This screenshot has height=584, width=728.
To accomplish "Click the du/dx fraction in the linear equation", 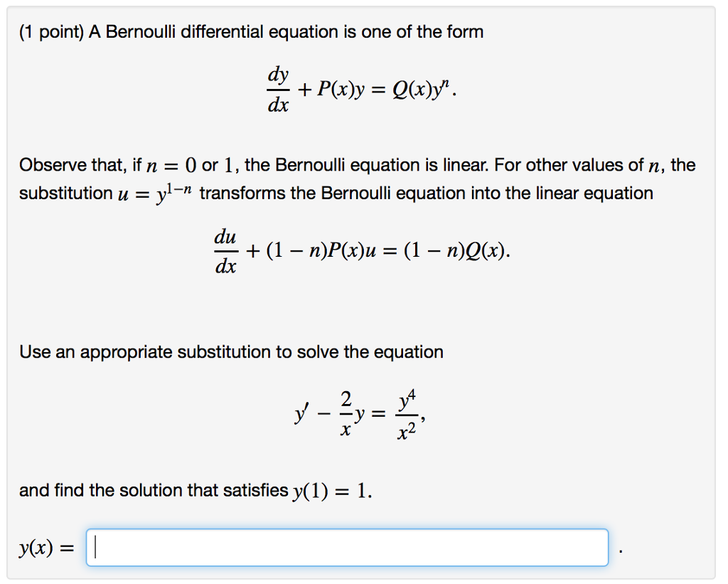I will click(x=225, y=250).
